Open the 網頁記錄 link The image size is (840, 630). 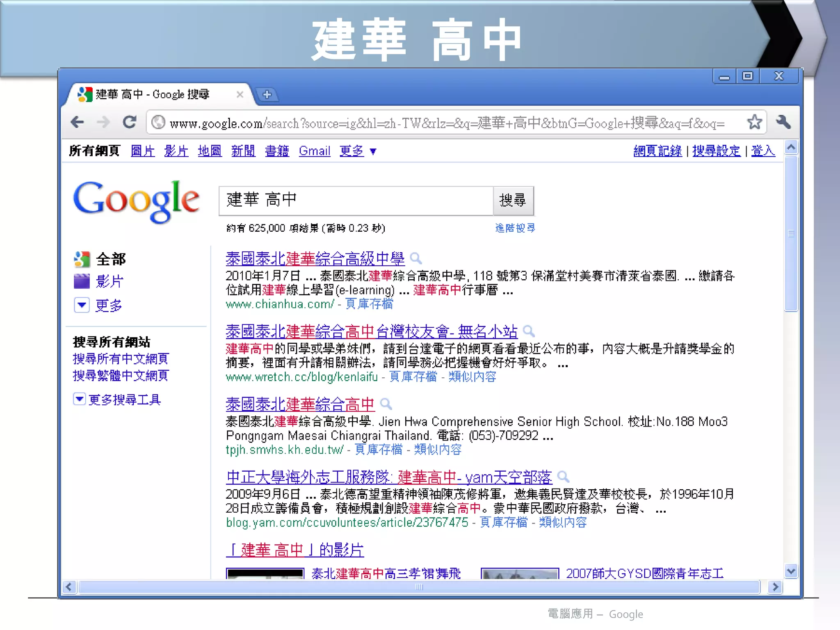657,151
